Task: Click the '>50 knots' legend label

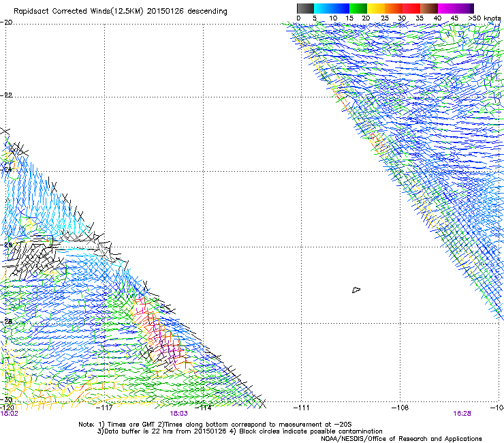Action: pyautogui.click(x=484, y=18)
